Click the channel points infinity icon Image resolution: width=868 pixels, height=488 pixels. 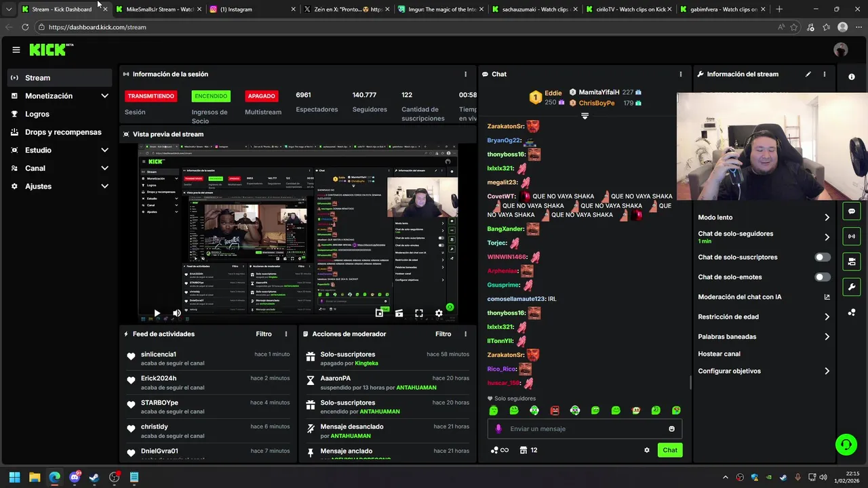[x=499, y=450]
